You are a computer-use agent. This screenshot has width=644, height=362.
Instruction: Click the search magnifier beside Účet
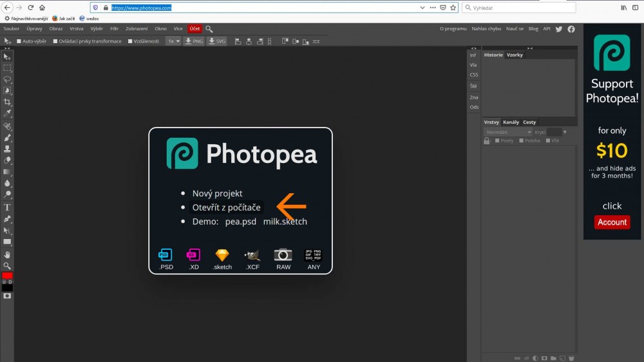[x=209, y=29]
